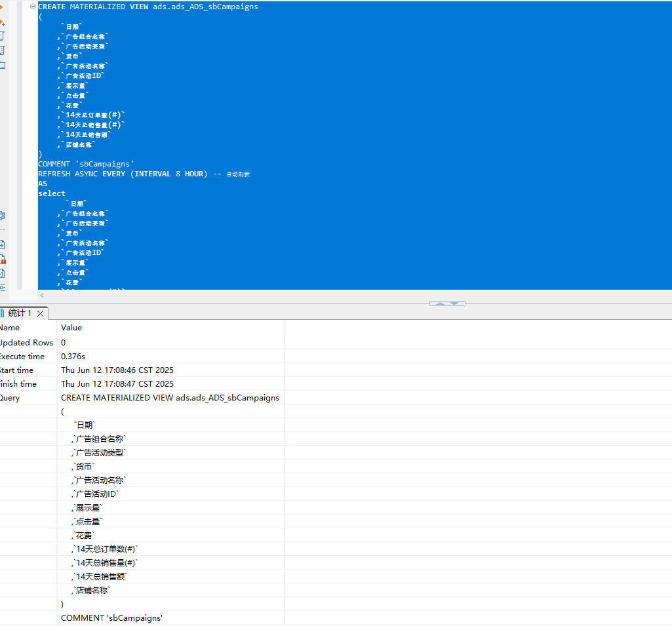Maximize result panel with up arrow handle

tap(440, 303)
